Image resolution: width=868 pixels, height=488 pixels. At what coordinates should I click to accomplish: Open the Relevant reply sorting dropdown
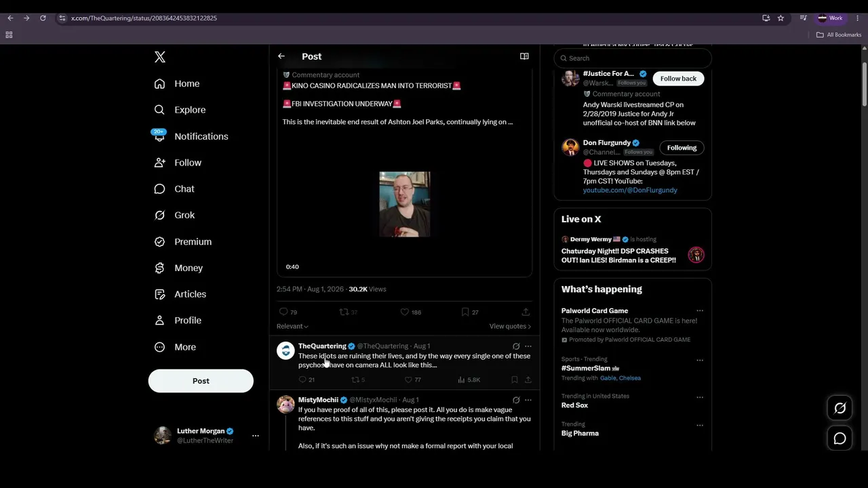point(292,326)
